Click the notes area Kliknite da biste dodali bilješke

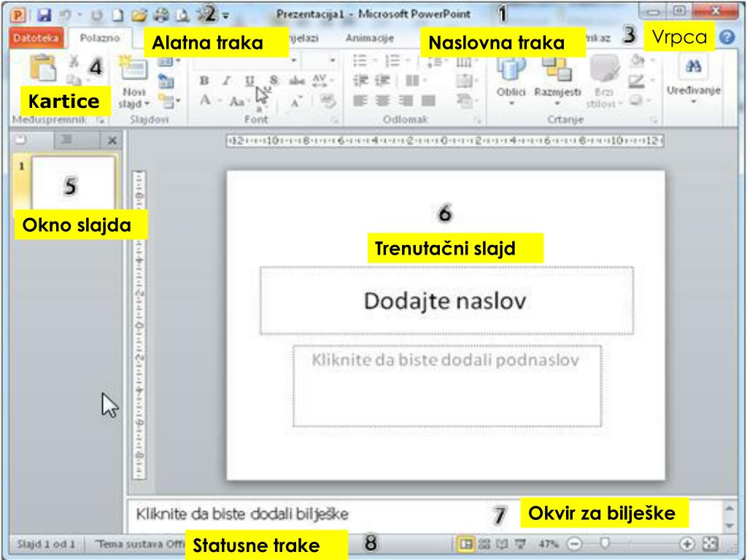click(x=241, y=514)
